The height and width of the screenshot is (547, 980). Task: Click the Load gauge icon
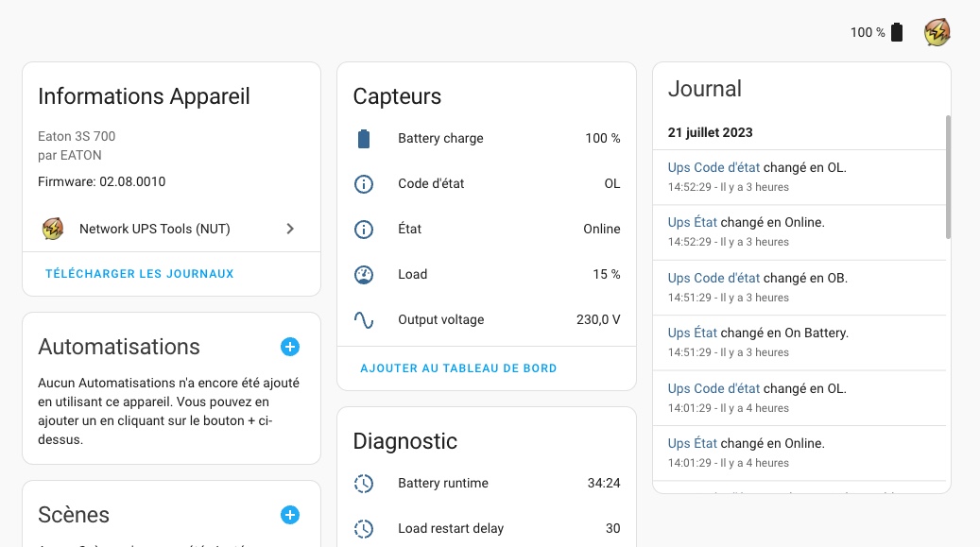click(364, 274)
